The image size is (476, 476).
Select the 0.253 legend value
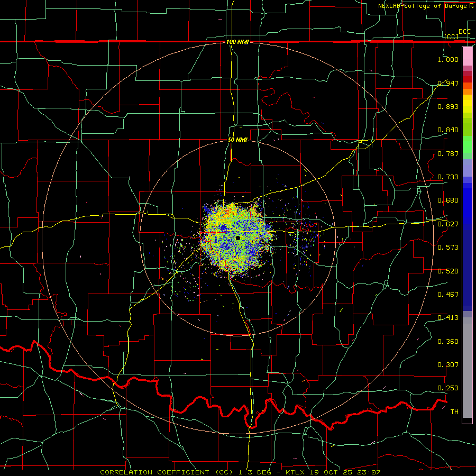point(448,388)
